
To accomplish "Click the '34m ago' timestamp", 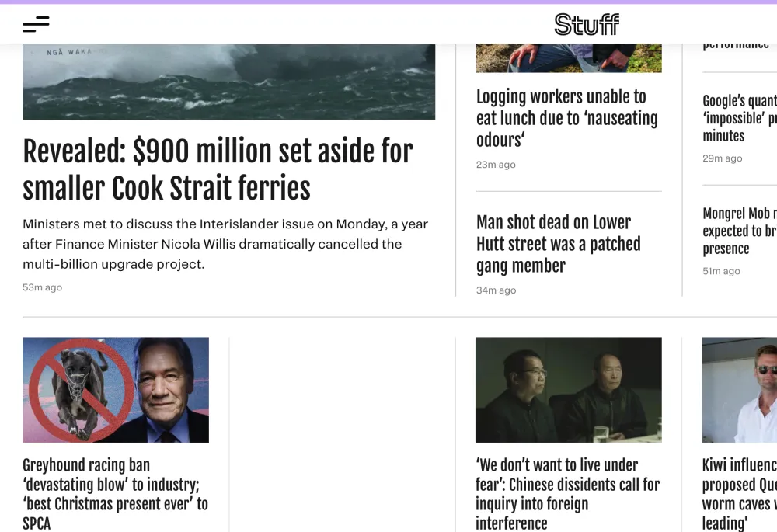I will pyautogui.click(x=496, y=290).
